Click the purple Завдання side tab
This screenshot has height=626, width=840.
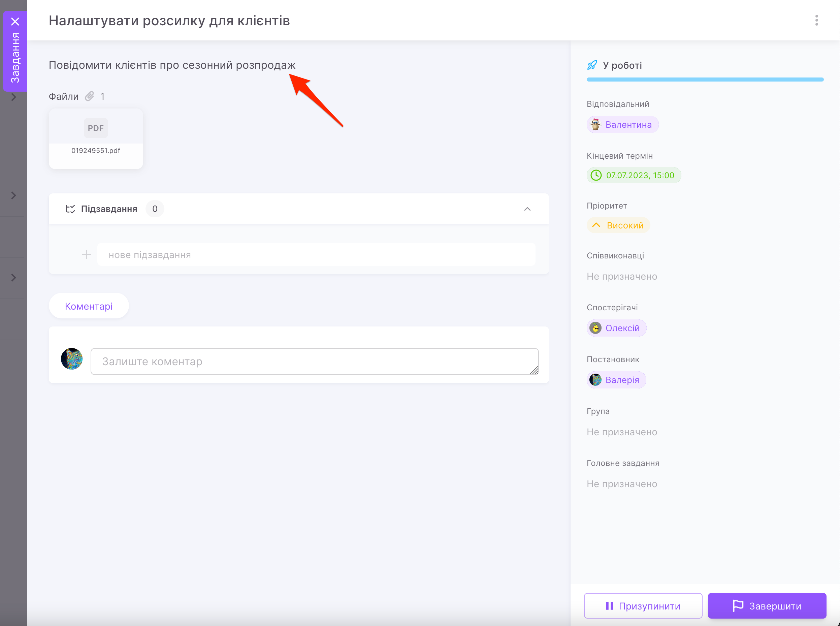15,58
